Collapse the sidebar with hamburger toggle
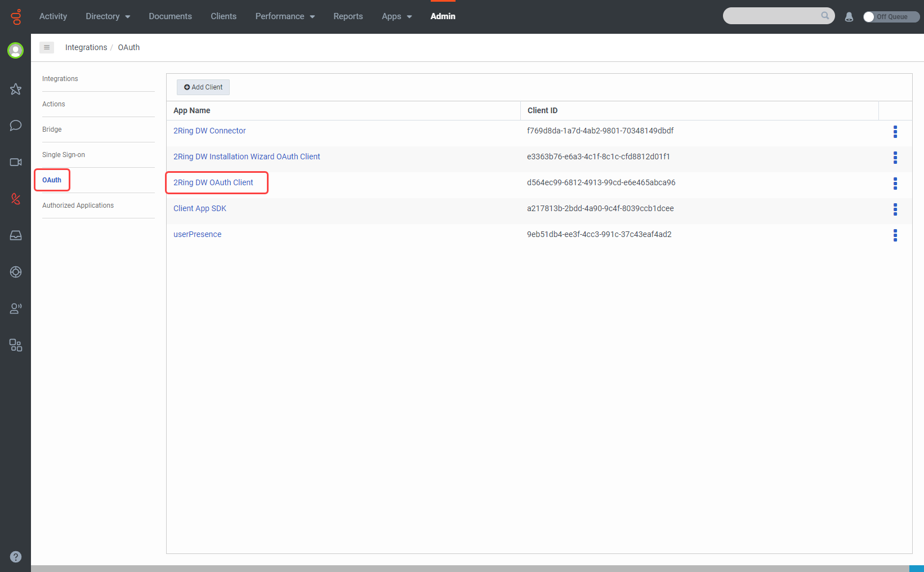 click(x=47, y=47)
